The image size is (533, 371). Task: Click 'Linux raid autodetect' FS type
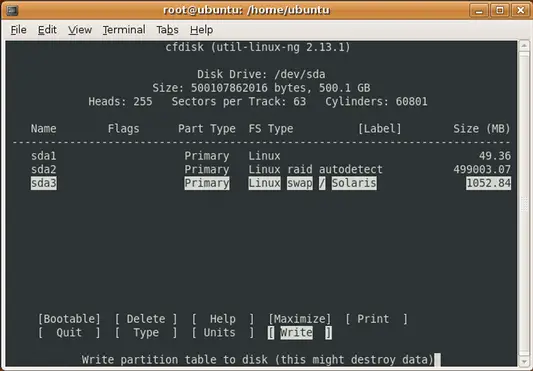click(x=315, y=169)
